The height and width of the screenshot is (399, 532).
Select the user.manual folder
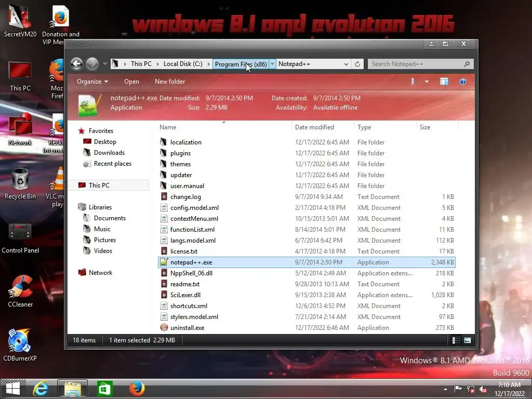click(187, 186)
